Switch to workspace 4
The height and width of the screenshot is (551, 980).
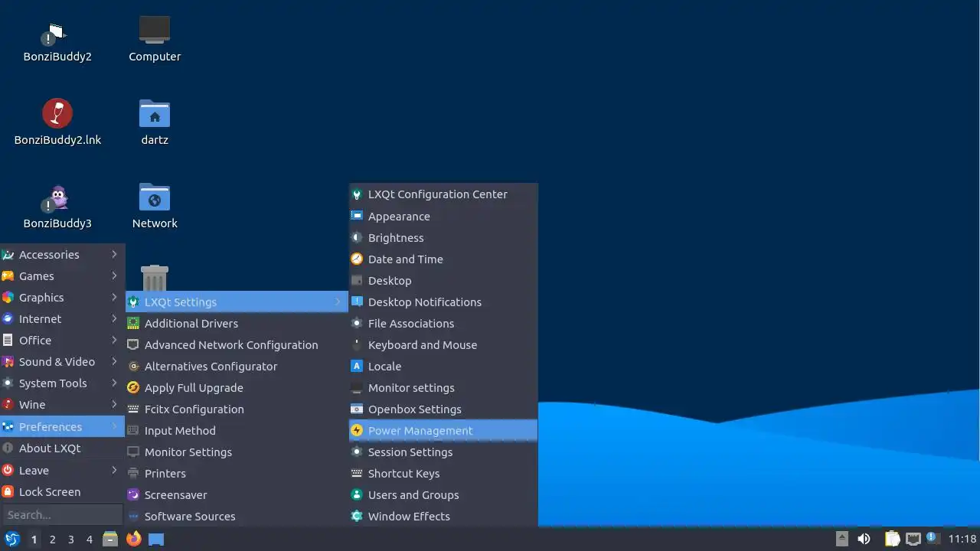pos(89,540)
